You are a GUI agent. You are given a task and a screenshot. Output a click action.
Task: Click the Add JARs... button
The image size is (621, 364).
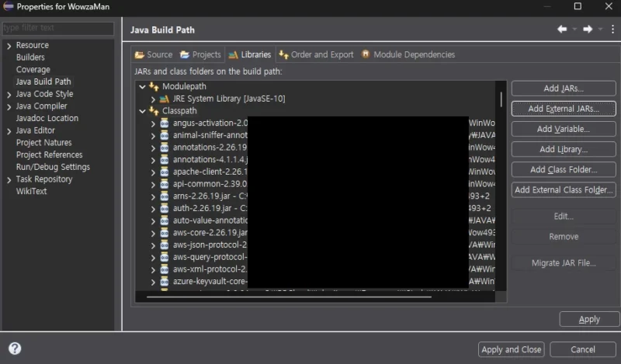pyautogui.click(x=564, y=88)
